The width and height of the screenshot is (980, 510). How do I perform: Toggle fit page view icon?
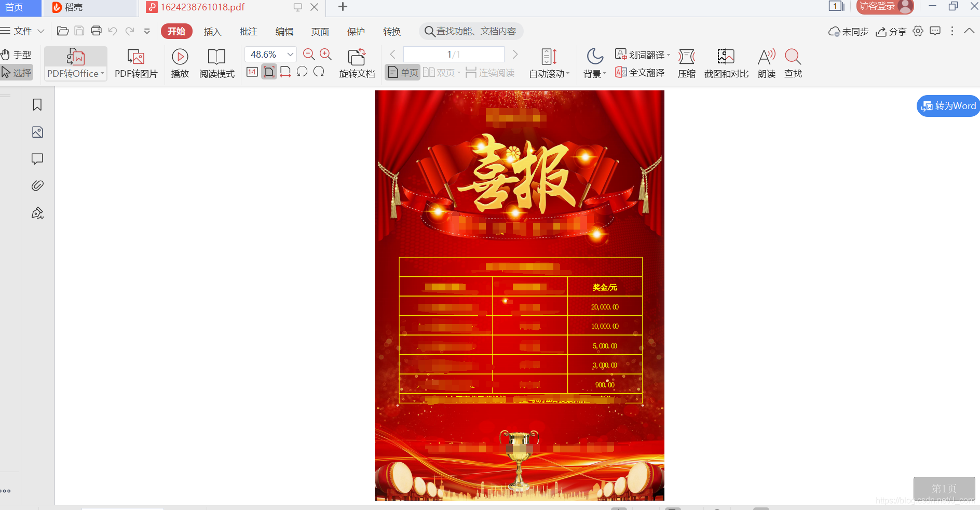tap(269, 72)
